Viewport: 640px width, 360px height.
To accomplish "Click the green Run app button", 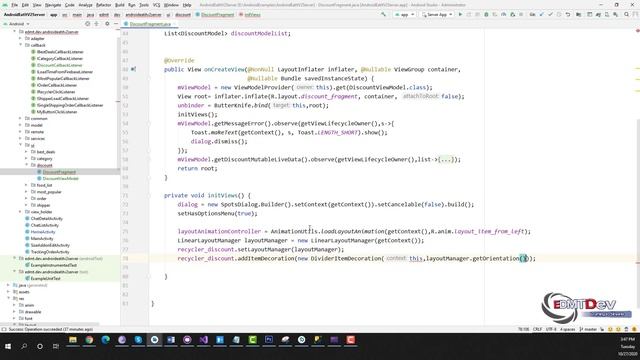I will [460, 15].
